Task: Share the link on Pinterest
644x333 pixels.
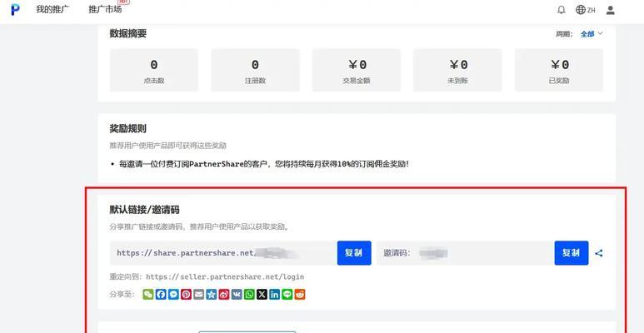Action: click(186, 295)
